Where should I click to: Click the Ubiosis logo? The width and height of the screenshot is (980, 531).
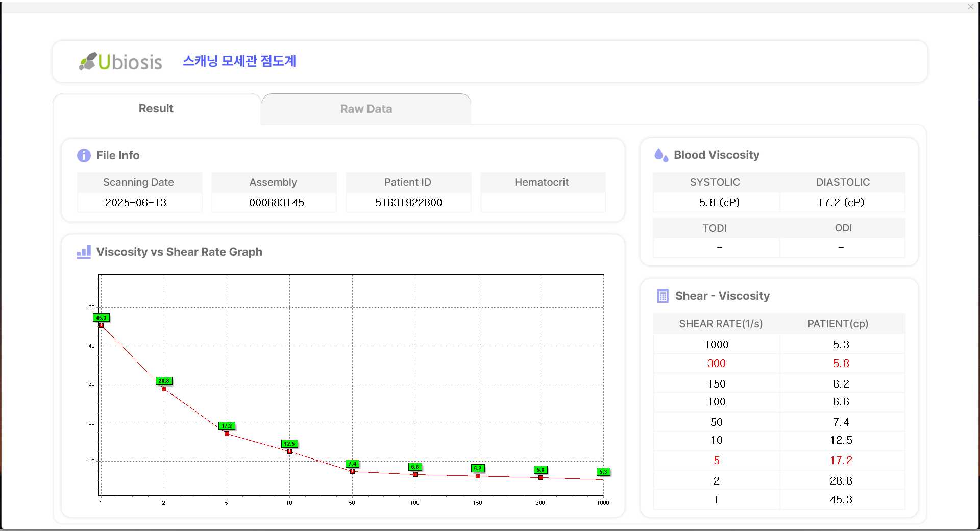121,62
